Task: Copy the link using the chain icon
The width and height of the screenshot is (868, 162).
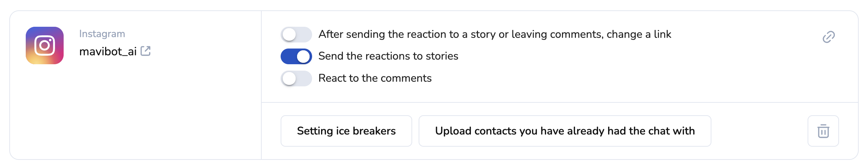Action: click(x=828, y=37)
